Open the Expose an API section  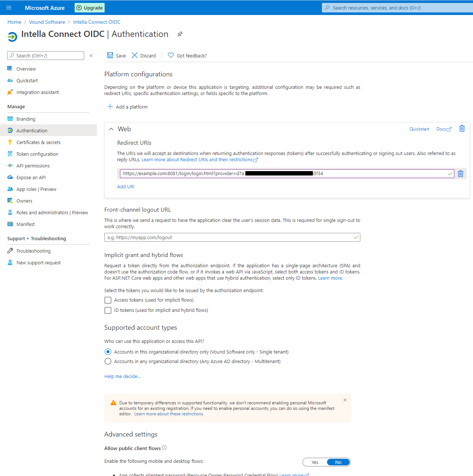pyautogui.click(x=31, y=177)
